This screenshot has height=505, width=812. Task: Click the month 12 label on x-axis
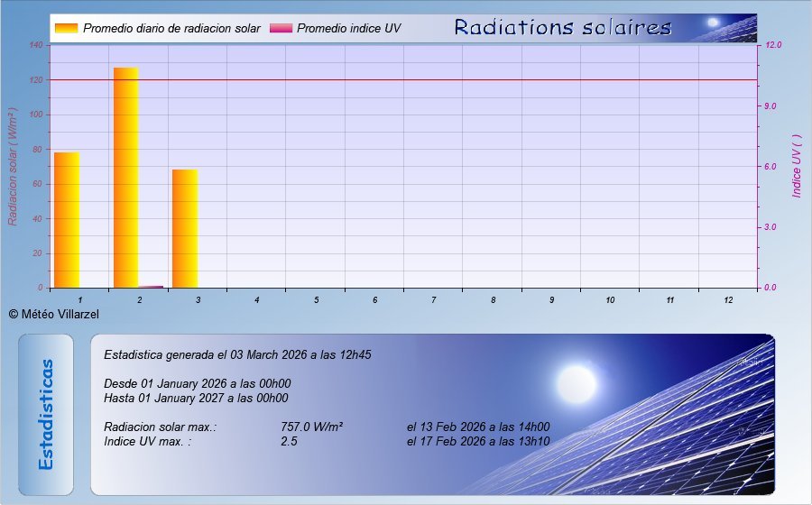click(727, 299)
